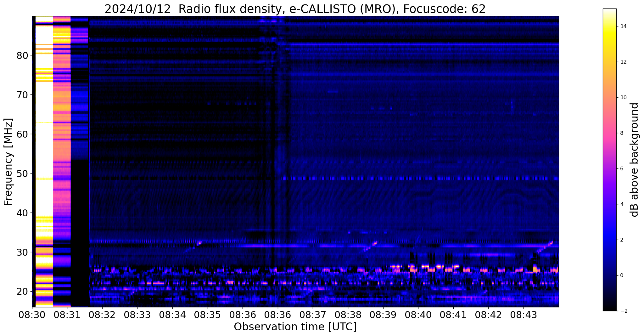This screenshot has height=336, width=644.
Task: Click the y-axis frequency tick label 20
Action: (22, 292)
